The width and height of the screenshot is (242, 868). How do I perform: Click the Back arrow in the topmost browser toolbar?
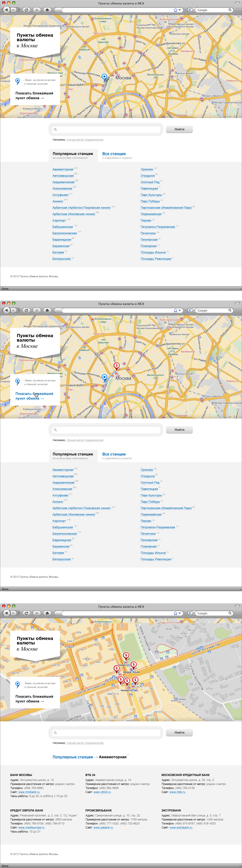point(6,10)
